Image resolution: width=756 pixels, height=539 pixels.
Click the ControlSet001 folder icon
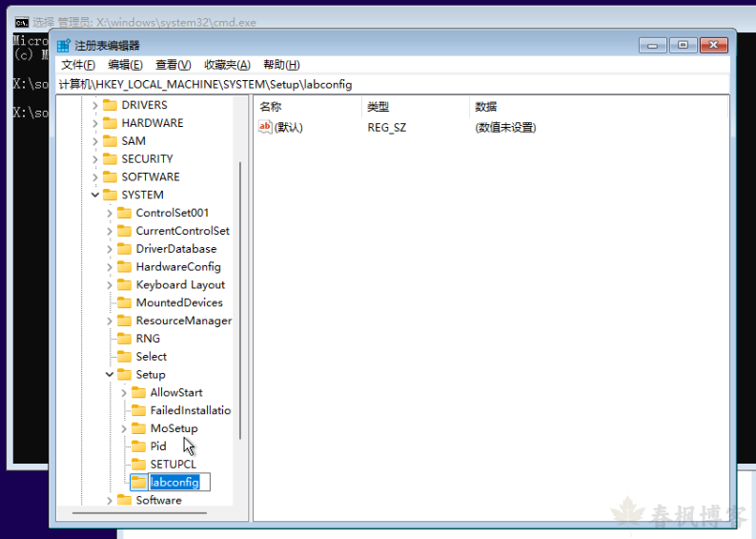click(124, 213)
